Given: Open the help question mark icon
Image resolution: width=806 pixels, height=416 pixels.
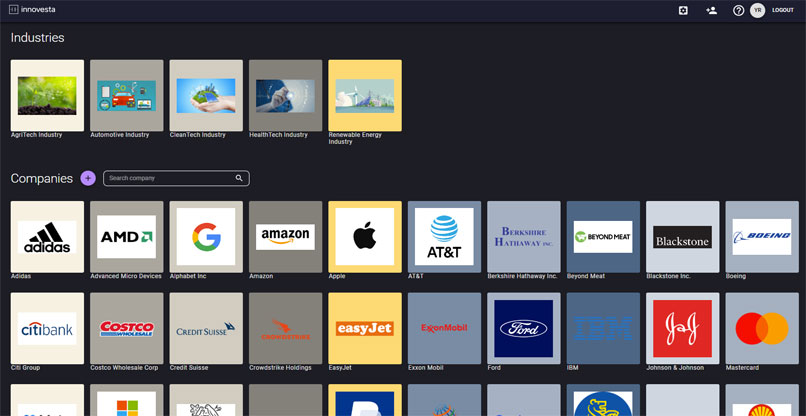Looking at the screenshot, I should (738, 10).
